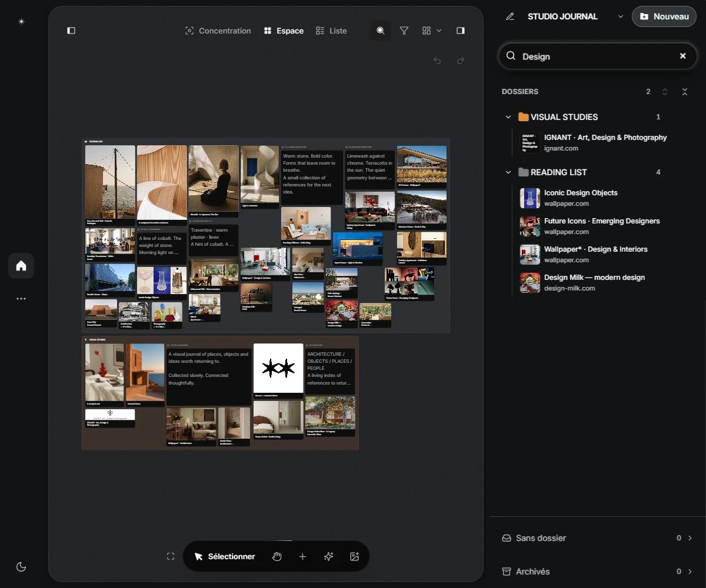Toggle the right sidebar panel icon
The image size is (706, 588).
[x=461, y=31]
